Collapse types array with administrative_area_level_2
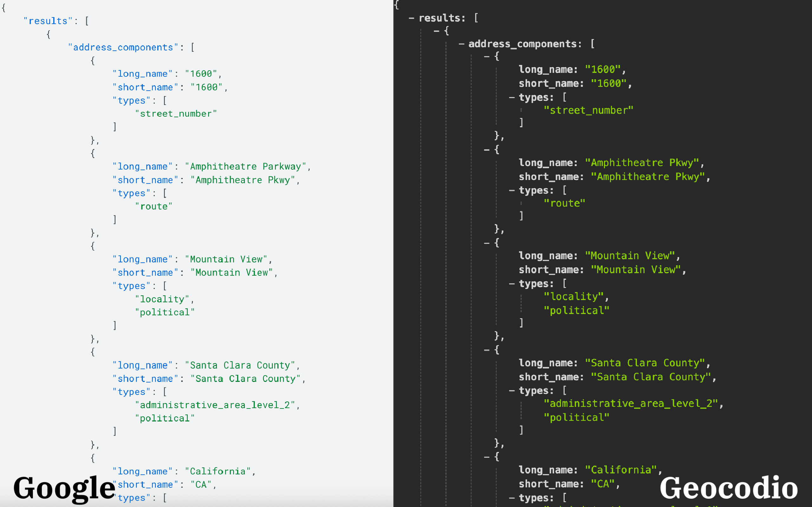The height and width of the screenshot is (507, 812). click(512, 391)
